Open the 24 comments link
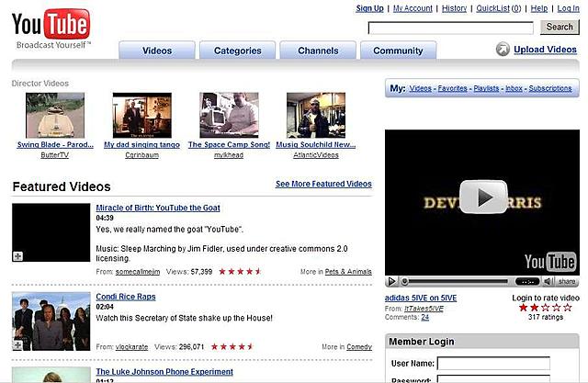588x383 pixels. (424, 318)
